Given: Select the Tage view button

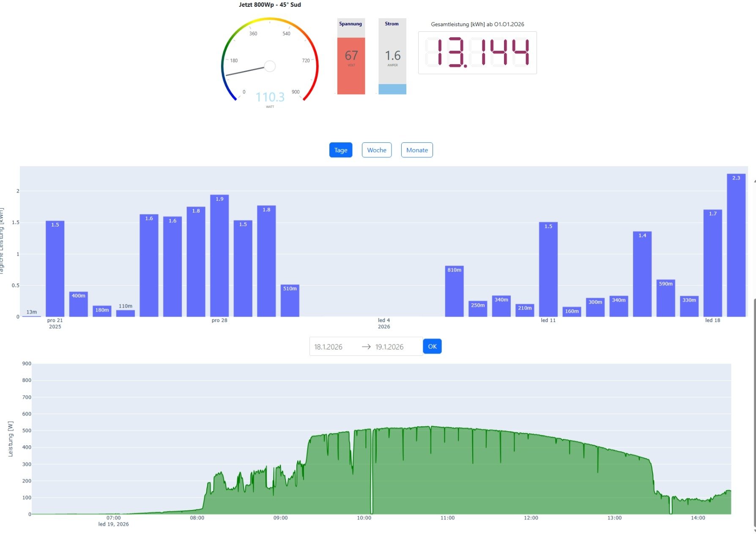Looking at the screenshot, I should click(x=340, y=150).
